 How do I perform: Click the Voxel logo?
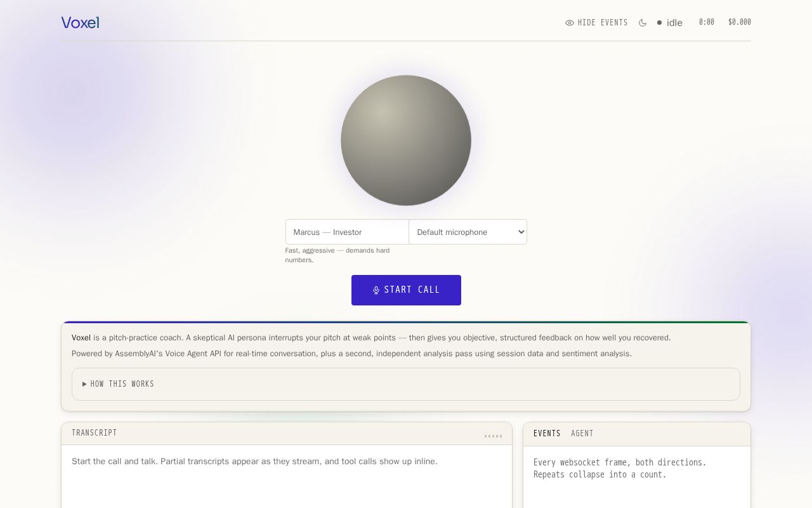click(80, 23)
